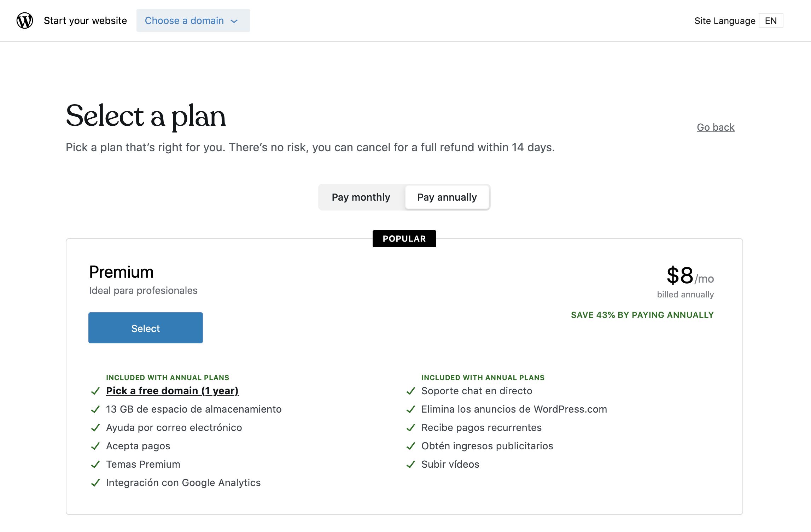Image resolution: width=811 pixels, height=532 pixels.
Task: Click the WordPress logo
Action: (24, 20)
